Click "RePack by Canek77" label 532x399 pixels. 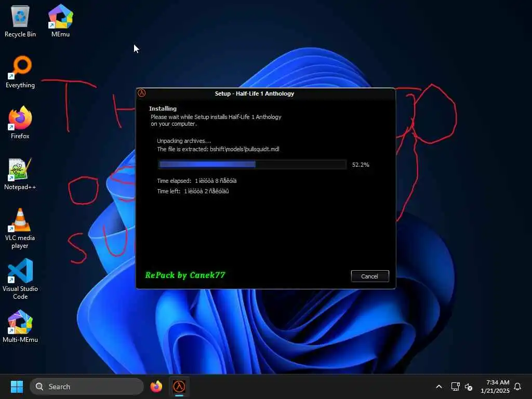point(185,275)
